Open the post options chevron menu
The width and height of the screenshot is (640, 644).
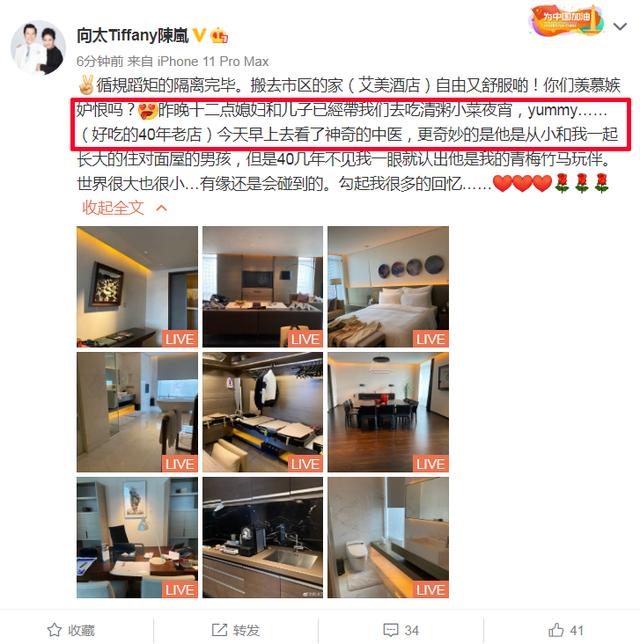click(620, 26)
